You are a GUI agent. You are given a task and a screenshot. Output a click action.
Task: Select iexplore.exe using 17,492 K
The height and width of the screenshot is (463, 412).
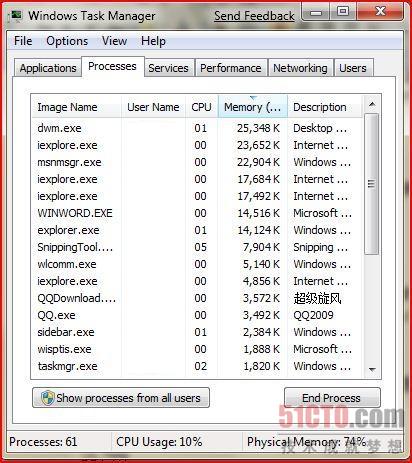click(x=197, y=196)
